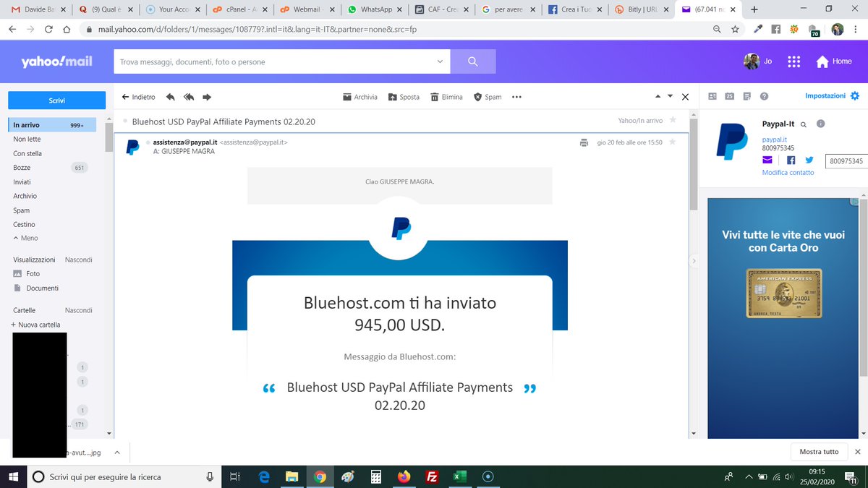Open Twitter icon in contact card
The width and height of the screenshot is (868, 488).
coord(809,160)
